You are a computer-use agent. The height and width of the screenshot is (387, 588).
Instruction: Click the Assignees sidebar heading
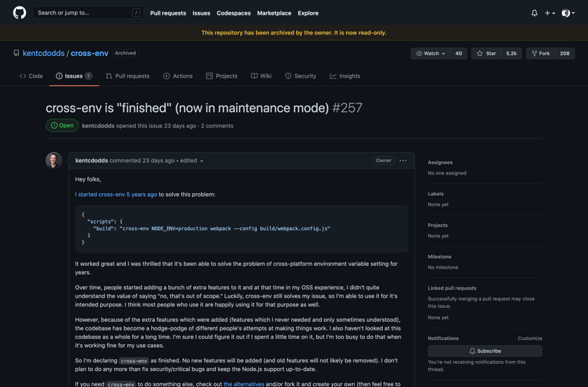[440, 162]
